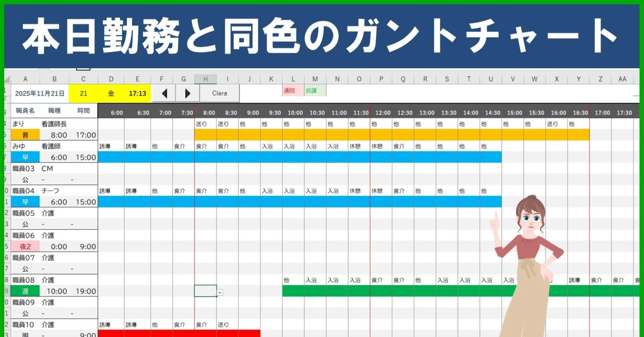Select the date cell 2025年11月21日
This screenshot has height=337, width=644.
pyautogui.click(x=40, y=94)
